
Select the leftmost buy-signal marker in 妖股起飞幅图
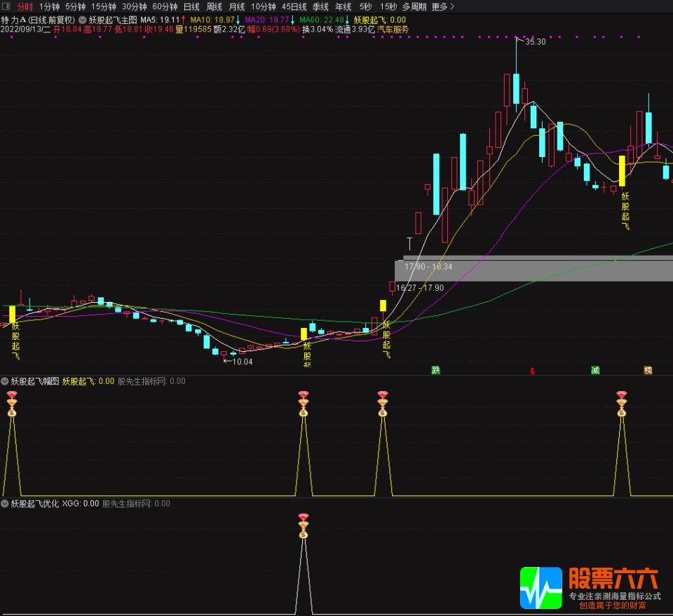(x=12, y=399)
